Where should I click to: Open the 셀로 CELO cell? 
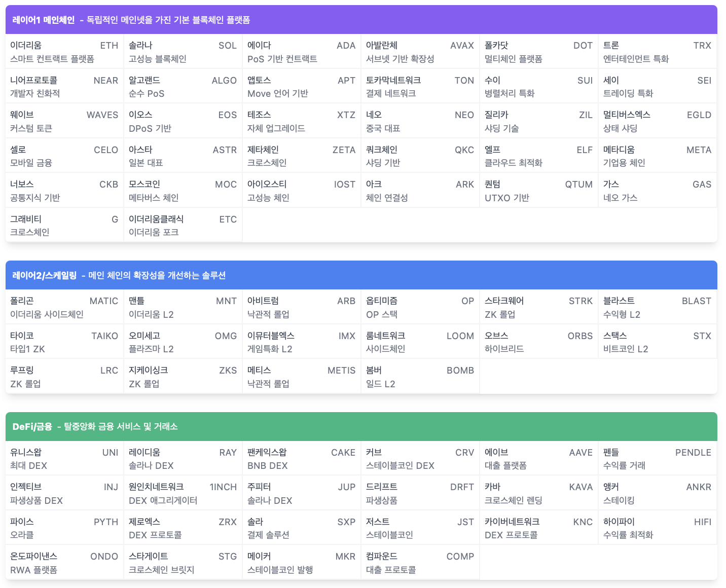coord(64,156)
